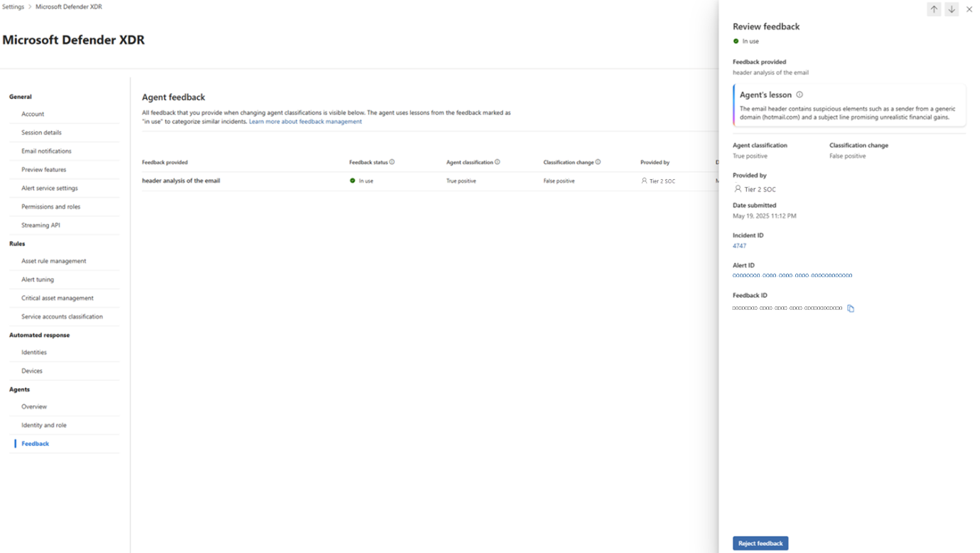This screenshot has height=553, width=980.
Task: Click the person icon beside Tier 2 SOC in table row
Action: (x=645, y=181)
